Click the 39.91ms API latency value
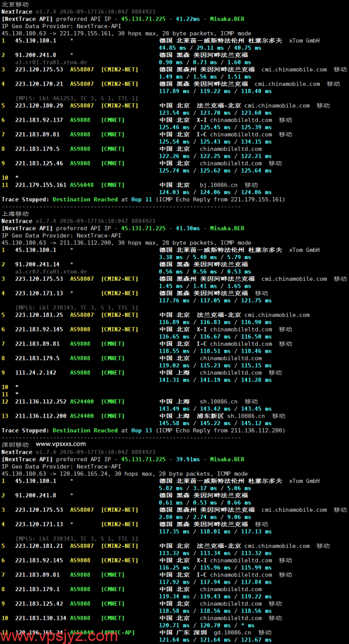Viewport: 349px width, 644px height. (x=187, y=459)
